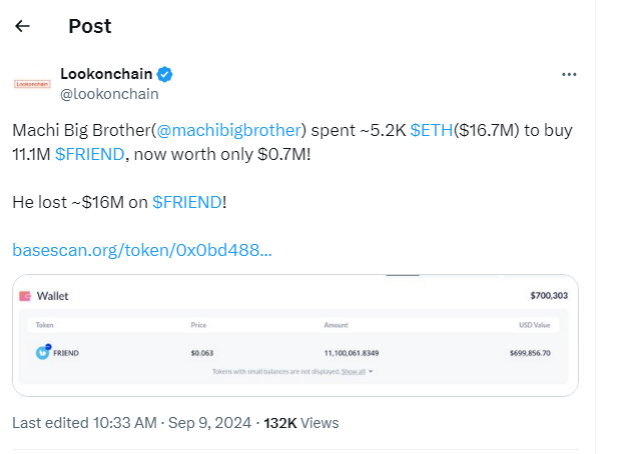626x454 pixels.
Task: Open the three-dot more options menu
Action: (x=569, y=75)
